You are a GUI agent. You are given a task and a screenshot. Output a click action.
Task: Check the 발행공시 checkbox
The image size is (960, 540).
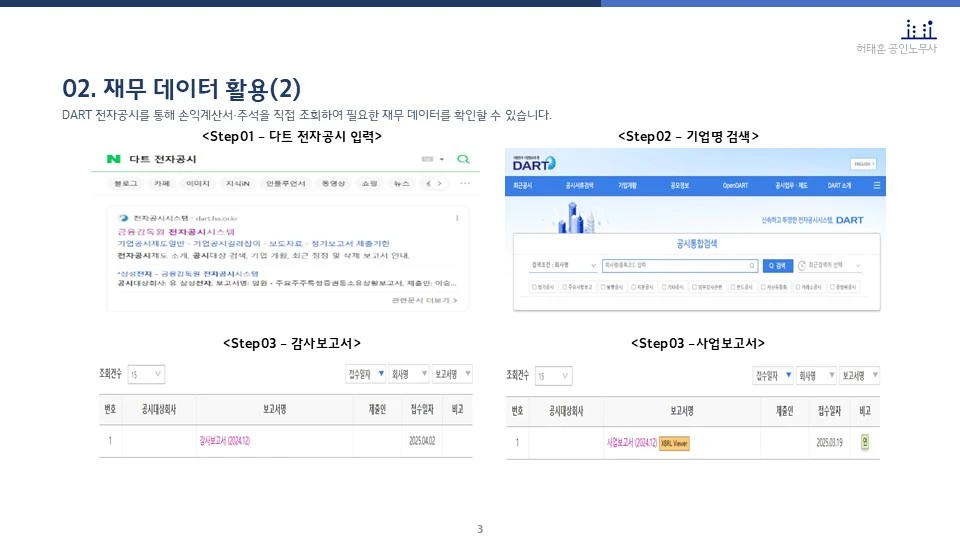click(x=603, y=287)
